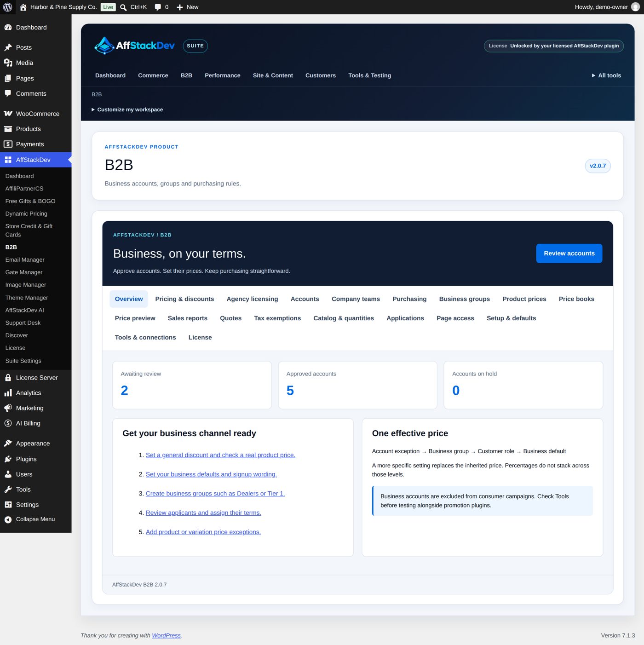Click the Posts pin icon in the sidebar
This screenshot has width=644, height=645.
[8, 47]
